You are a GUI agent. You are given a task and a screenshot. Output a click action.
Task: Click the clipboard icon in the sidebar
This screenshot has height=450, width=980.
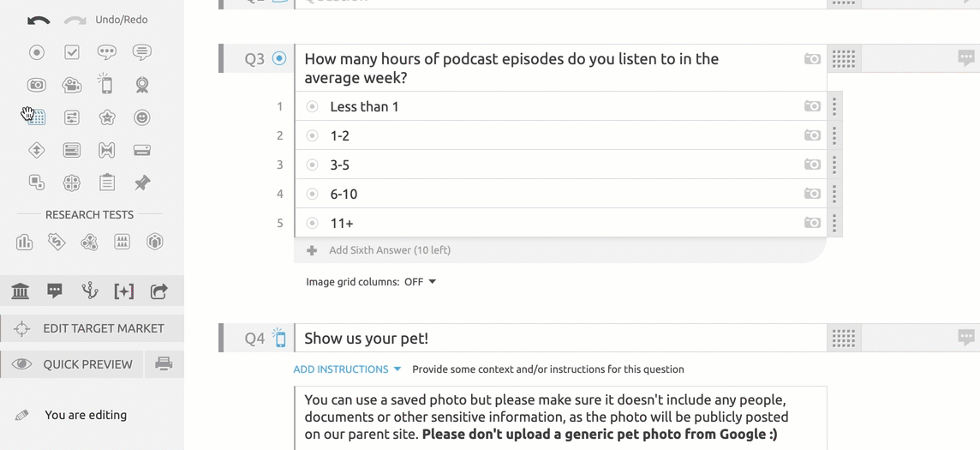(107, 183)
